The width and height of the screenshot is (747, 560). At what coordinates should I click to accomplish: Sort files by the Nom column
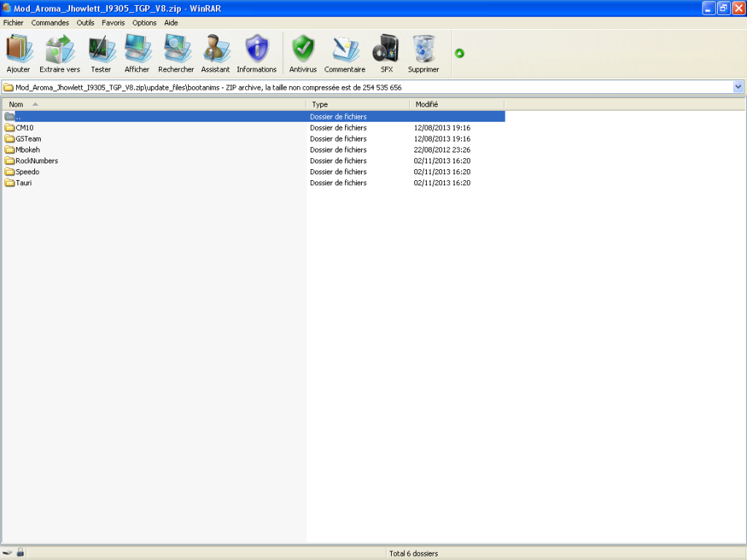point(154,104)
